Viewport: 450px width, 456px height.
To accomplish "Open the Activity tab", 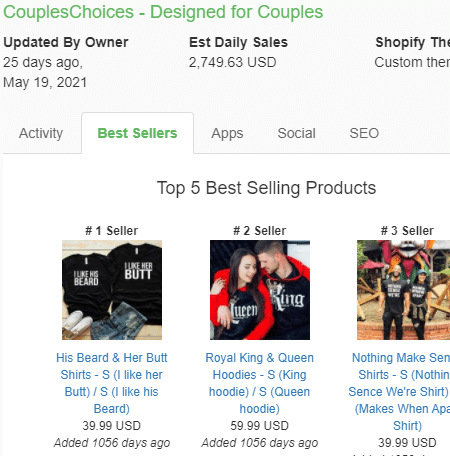I will pyautogui.click(x=41, y=133).
